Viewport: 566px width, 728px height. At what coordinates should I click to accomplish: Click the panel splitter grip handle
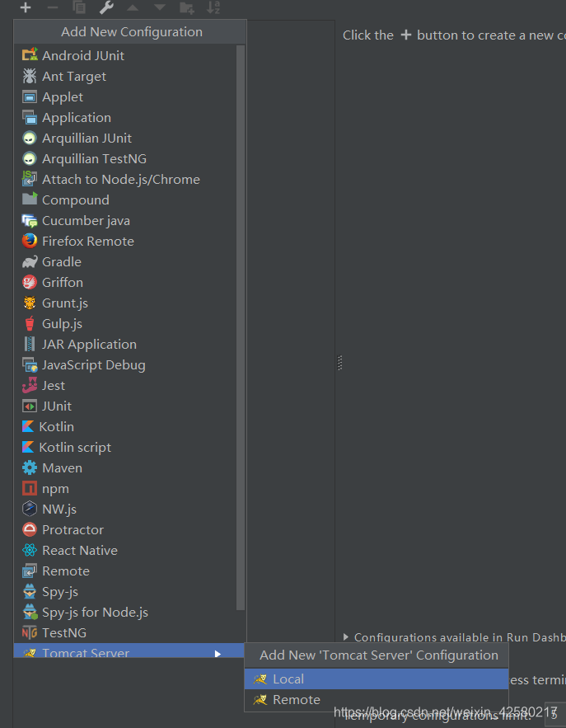point(339,363)
